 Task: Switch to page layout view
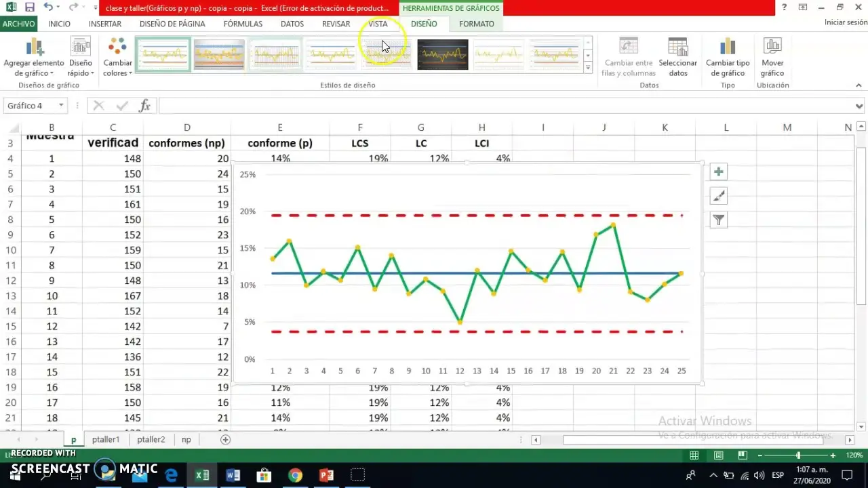tap(718, 455)
